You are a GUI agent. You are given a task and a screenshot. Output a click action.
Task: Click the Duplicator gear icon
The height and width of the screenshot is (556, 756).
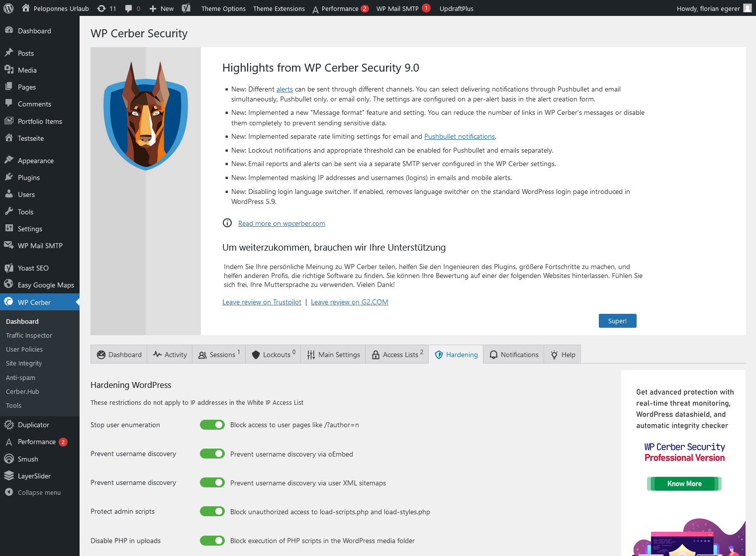click(9, 424)
